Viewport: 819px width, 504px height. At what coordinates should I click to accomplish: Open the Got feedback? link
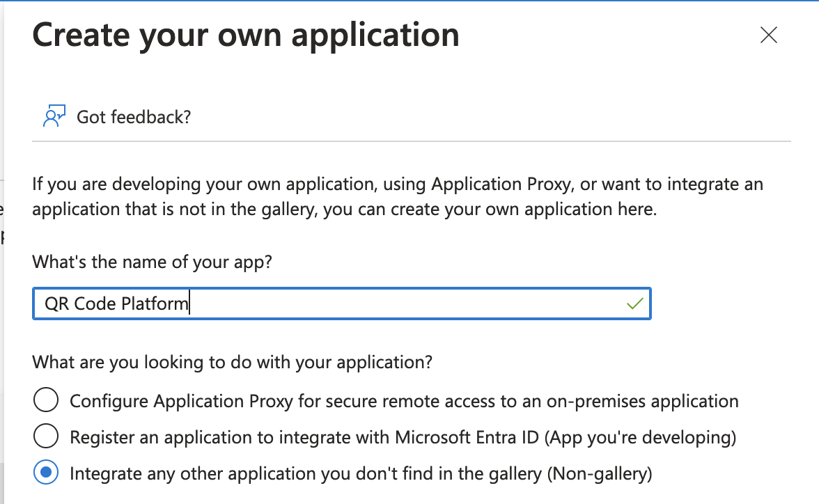(x=134, y=117)
